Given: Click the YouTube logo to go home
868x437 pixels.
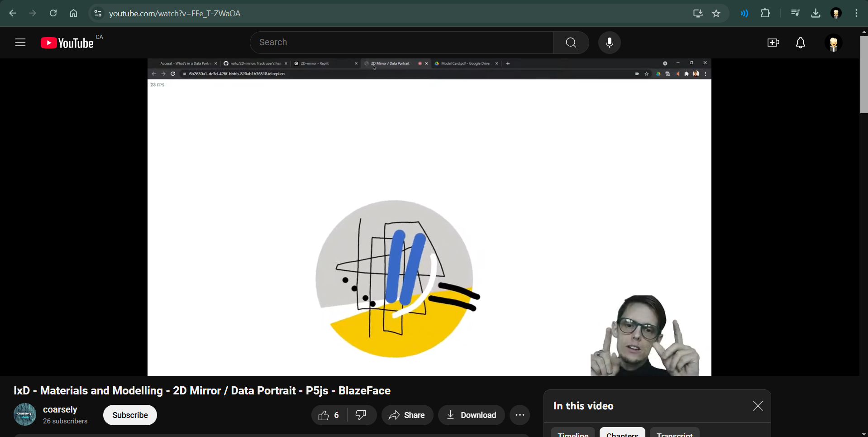Looking at the screenshot, I should 68,43.
